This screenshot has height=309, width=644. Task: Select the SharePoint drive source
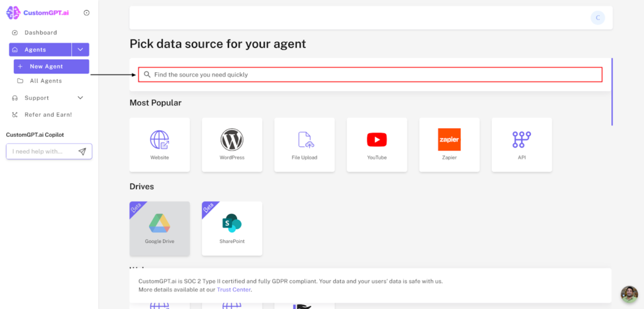[231, 228]
